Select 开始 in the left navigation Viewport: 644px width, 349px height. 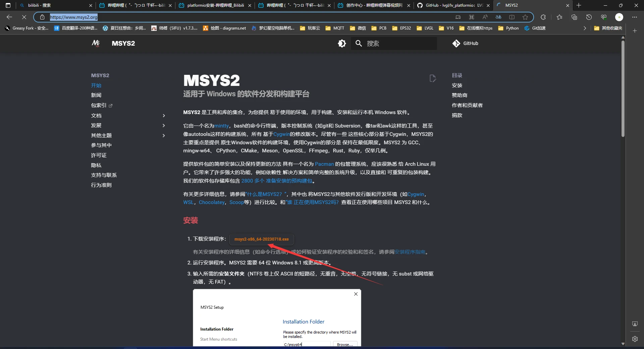(x=96, y=85)
